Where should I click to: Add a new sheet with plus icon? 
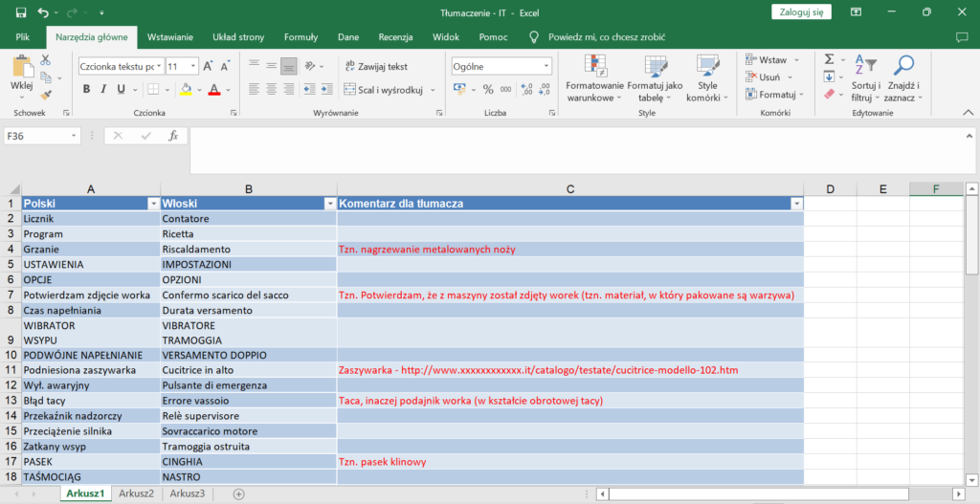[238, 493]
